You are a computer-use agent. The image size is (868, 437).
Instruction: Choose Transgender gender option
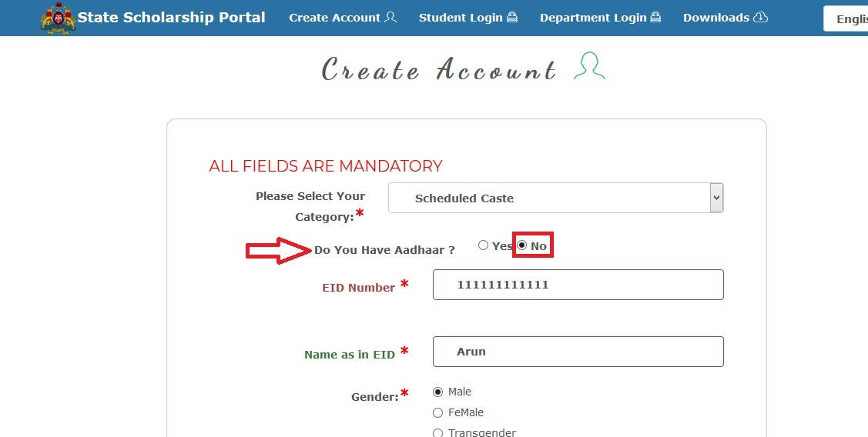pos(438,433)
